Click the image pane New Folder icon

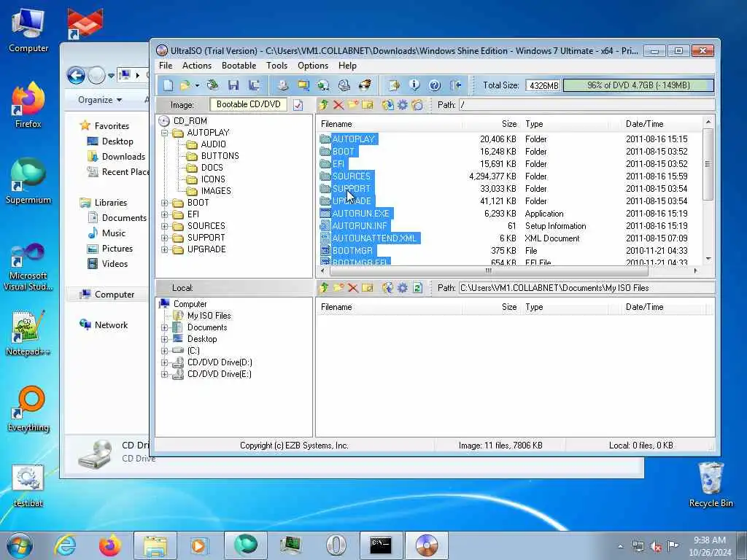pyautogui.click(x=353, y=105)
